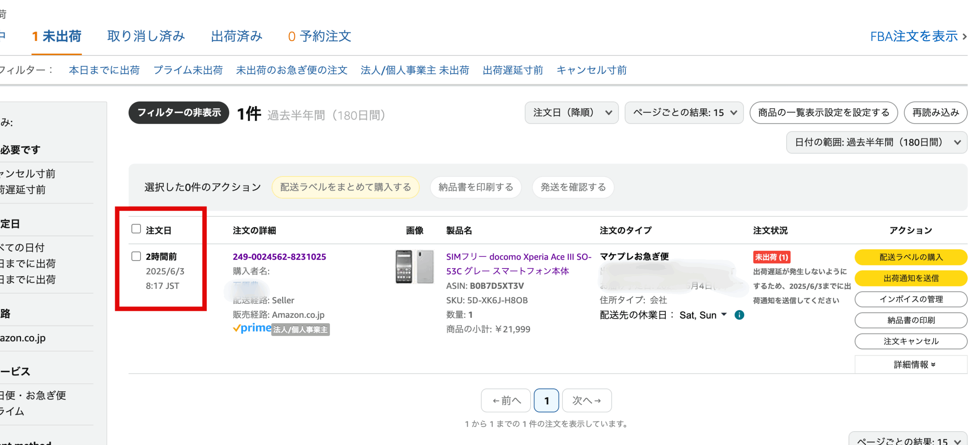This screenshot has width=980, height=445.
Task: Click 納品書の印刷 button
Action: [910, 321]
